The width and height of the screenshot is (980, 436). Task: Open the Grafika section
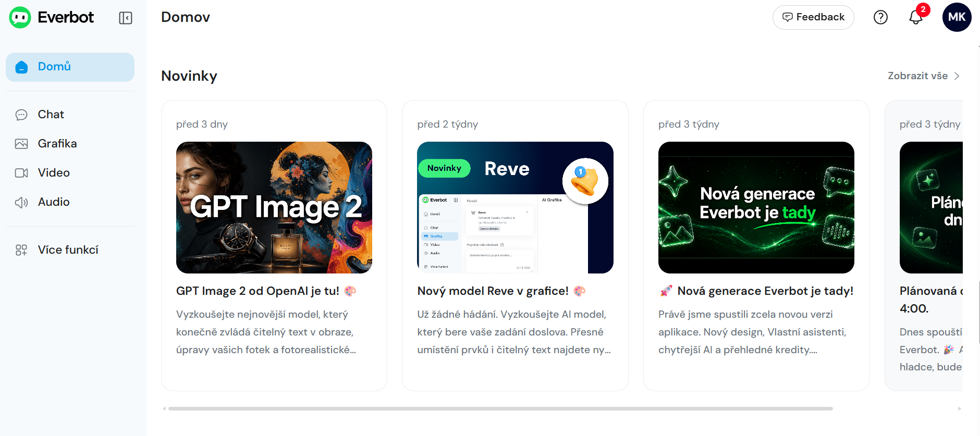tap(70, 144)
